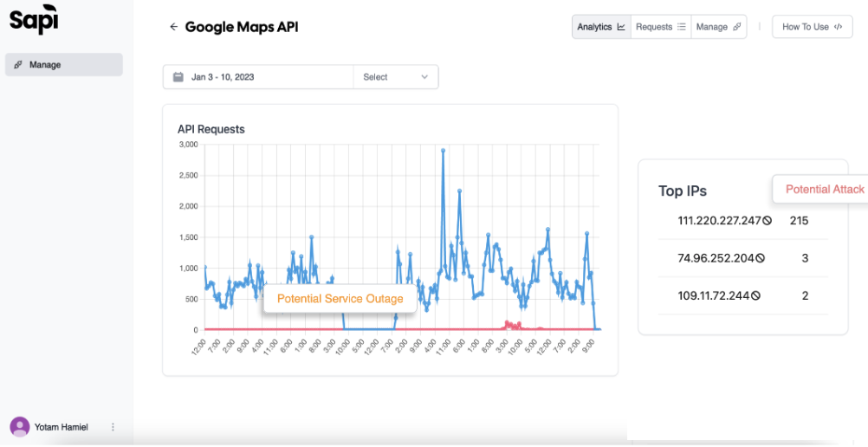Image resolution: width=868 pixels, height=447 pixels.
Task: Expand the Select dropdown
Action: point(396,77)
